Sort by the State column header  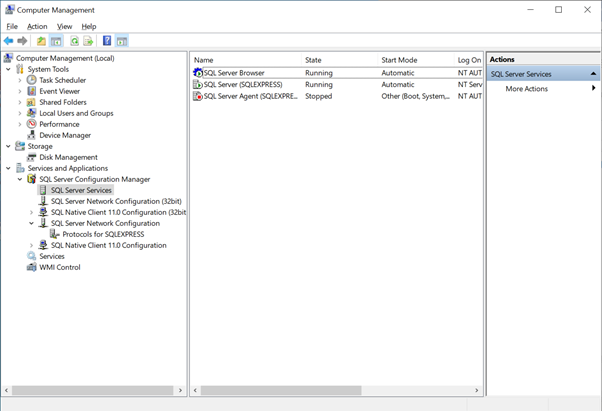[x=340, y=60]
